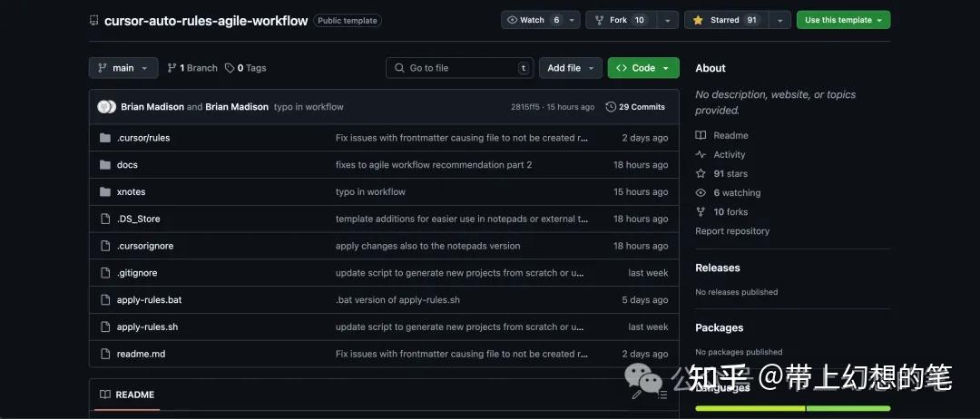Open the .cursor/rules folder
This screenshot has height=419, width=980.
pyautogui.click(x=143, y=138)
